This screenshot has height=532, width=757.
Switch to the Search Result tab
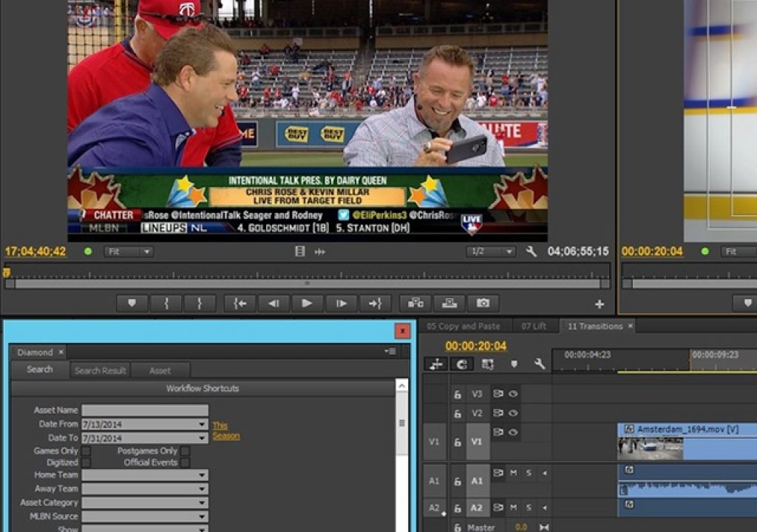(x=100, y=370)
